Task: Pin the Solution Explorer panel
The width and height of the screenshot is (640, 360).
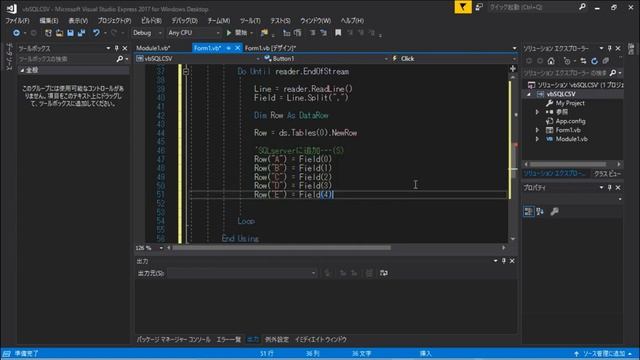Action: (609, 48)
